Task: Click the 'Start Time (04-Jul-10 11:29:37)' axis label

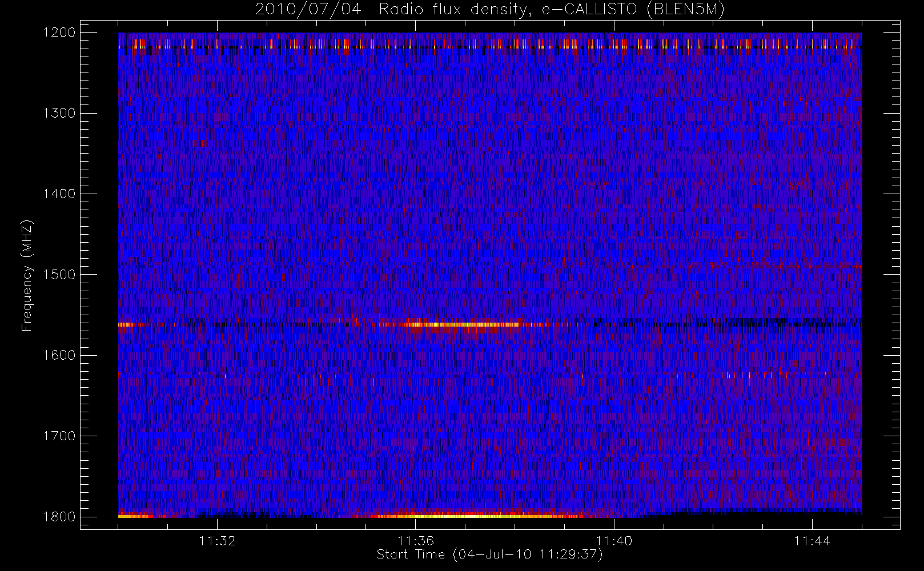Action: [489, 554]
